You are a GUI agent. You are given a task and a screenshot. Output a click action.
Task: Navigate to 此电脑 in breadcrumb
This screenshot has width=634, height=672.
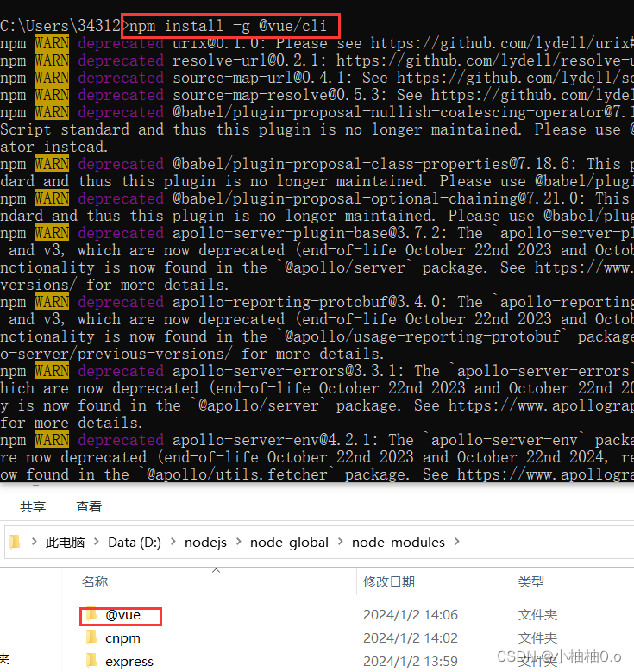point(66,542)
